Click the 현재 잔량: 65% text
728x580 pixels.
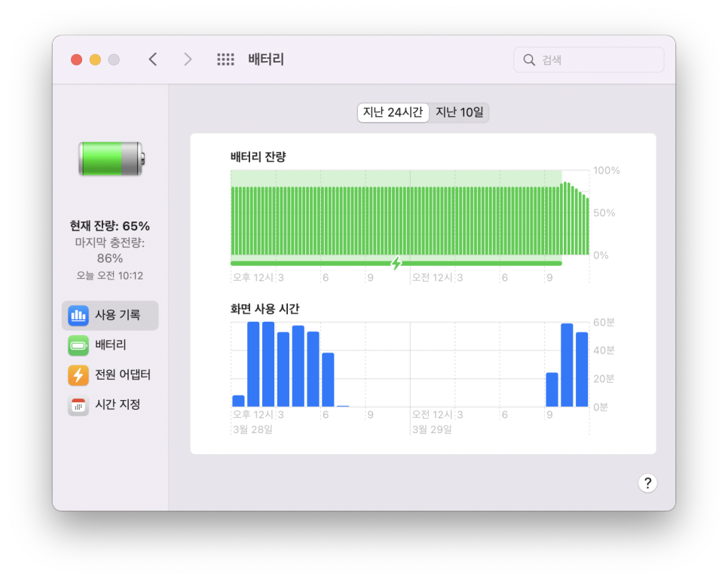(110, 226)
